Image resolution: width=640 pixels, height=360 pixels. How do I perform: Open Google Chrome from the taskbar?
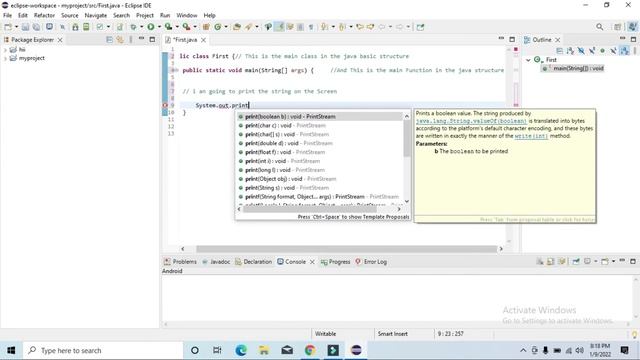310,350
